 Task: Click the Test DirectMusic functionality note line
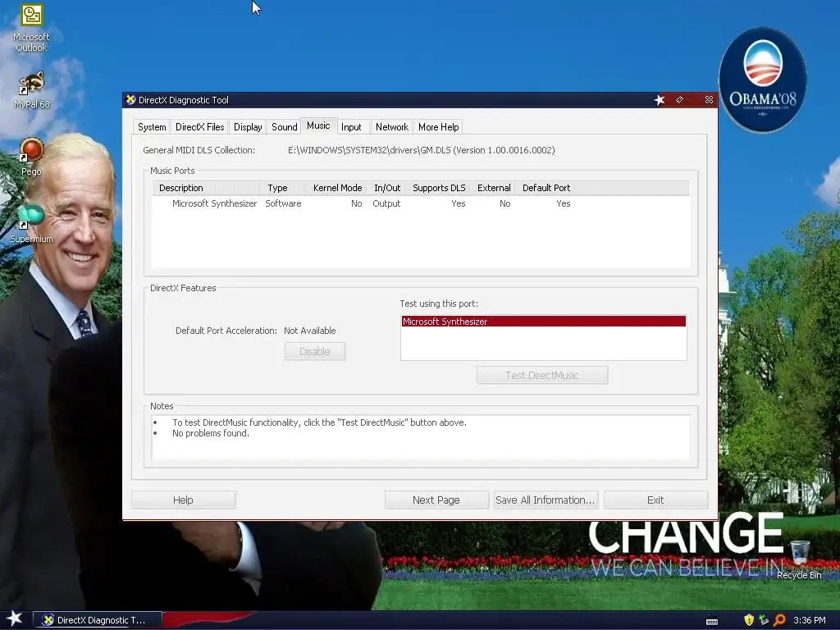click(319, 422)
